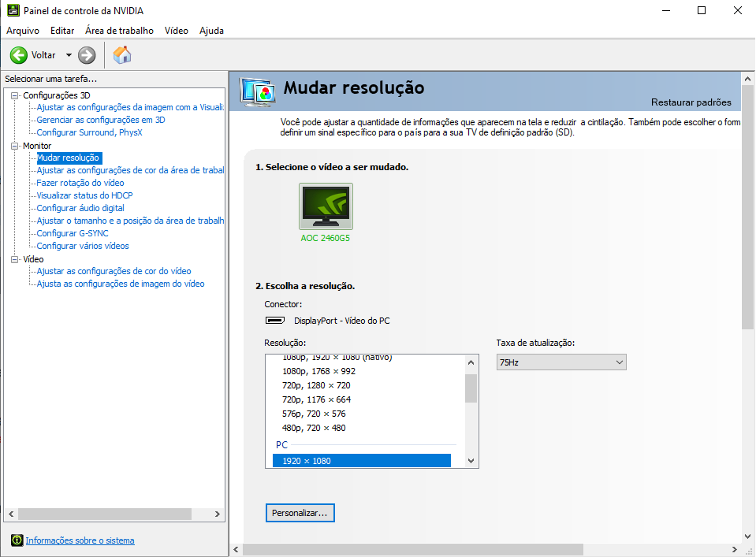Open Informações sobre o sistema link
Screen dimensions: 756x557
pyautogui.click(x=80, y=540)
